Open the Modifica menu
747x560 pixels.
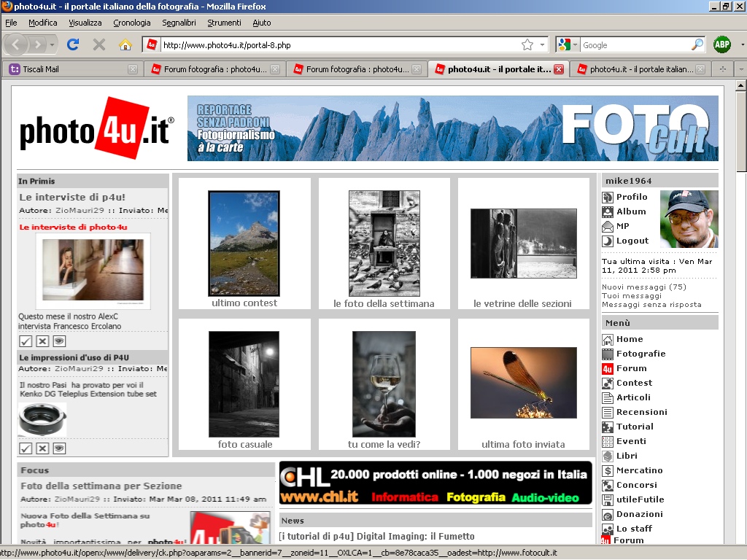[43, 23]
